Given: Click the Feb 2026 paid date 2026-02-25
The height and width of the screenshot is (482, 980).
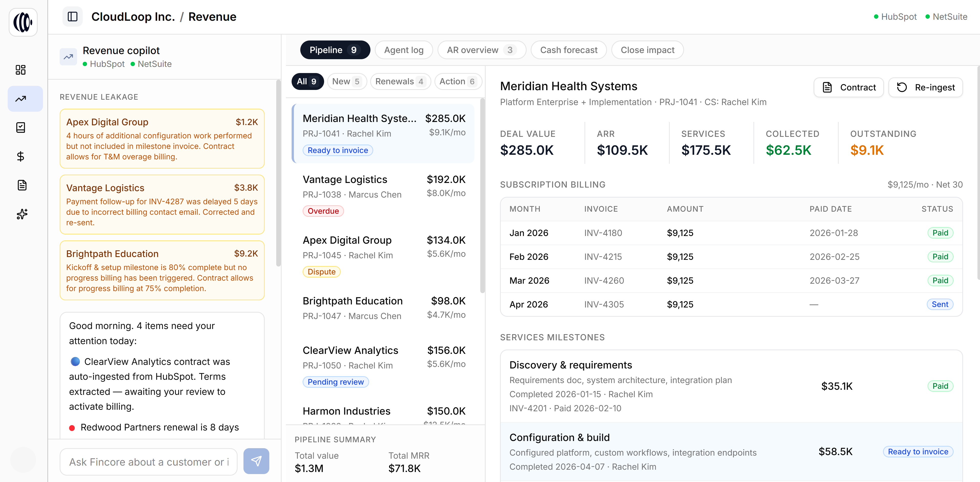Looking at the screenshot, I should tap(834, 257).
